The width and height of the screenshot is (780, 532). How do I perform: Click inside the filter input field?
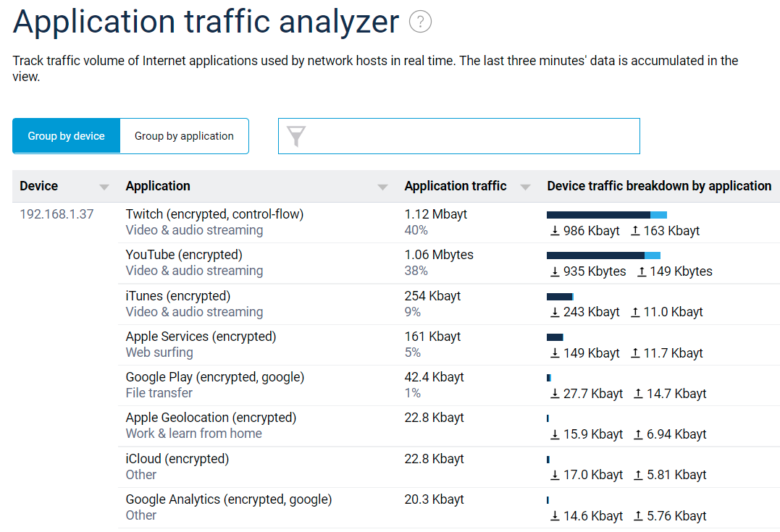(x=471, y=135)
